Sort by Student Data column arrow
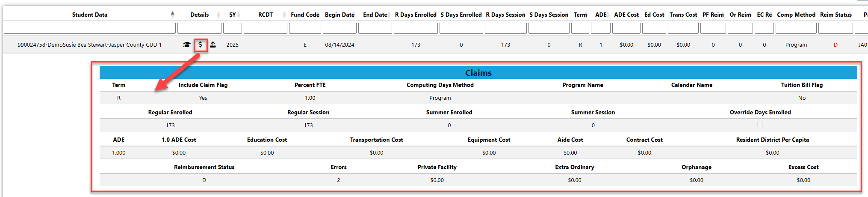Screen dimensions: 868x197 (172, 14)
